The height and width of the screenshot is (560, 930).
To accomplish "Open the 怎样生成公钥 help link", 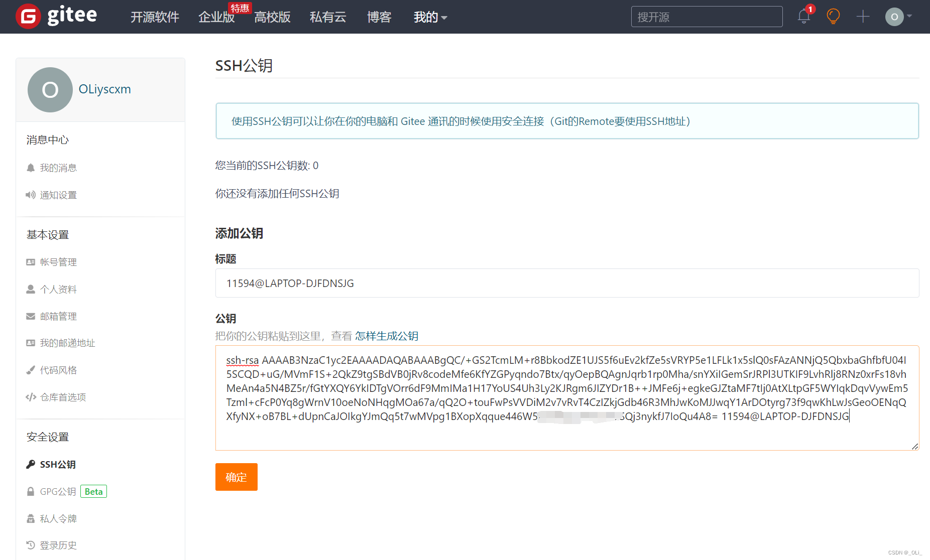I will coord(387,336).
